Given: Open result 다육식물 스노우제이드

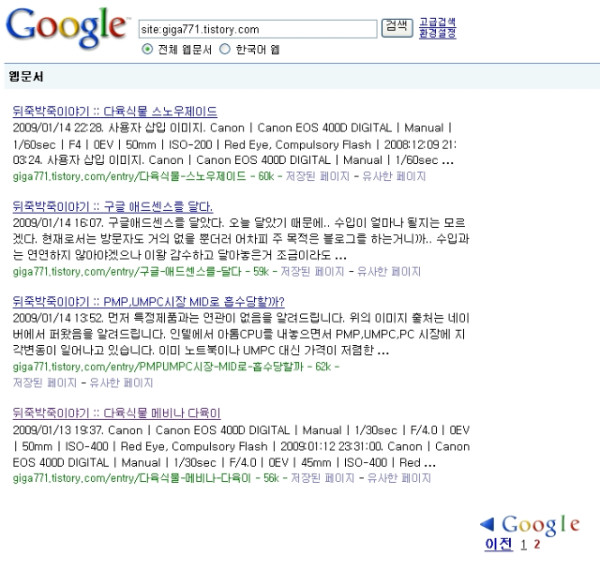Looking at the screenshot, I should click(x=115, y=111).
